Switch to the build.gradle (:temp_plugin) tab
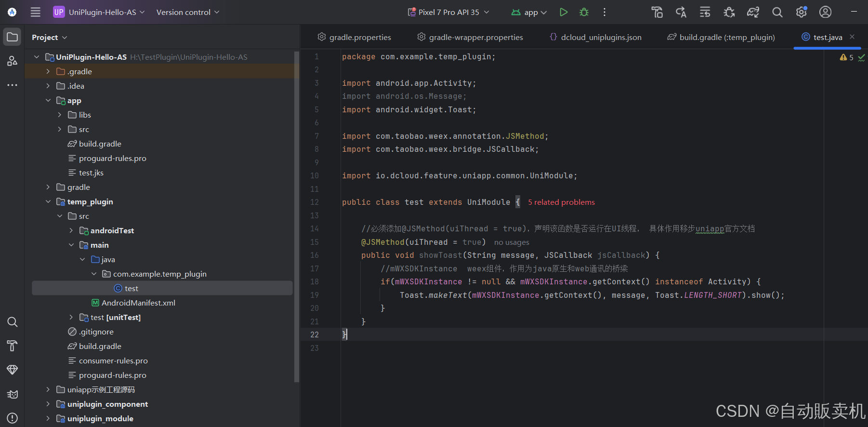868x427 pixels. (x=721, y=37)
